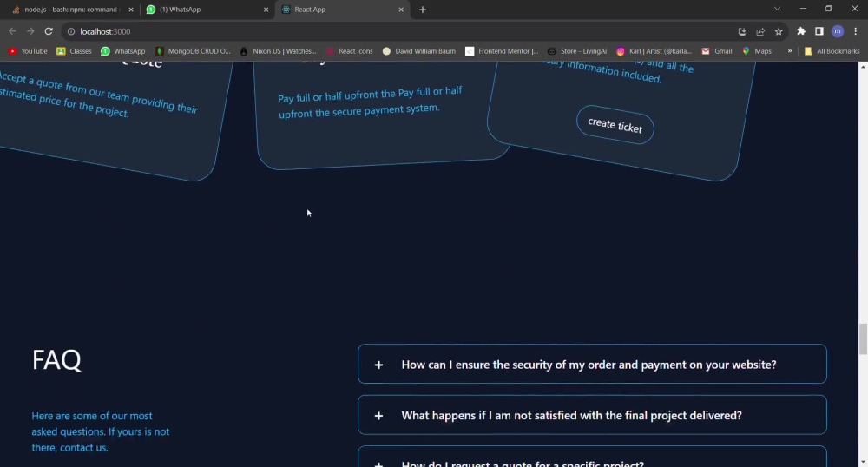This screenshot has height=467, width=868.
Task: Open the Gmail bookmark
Action: tap(717, 51)
